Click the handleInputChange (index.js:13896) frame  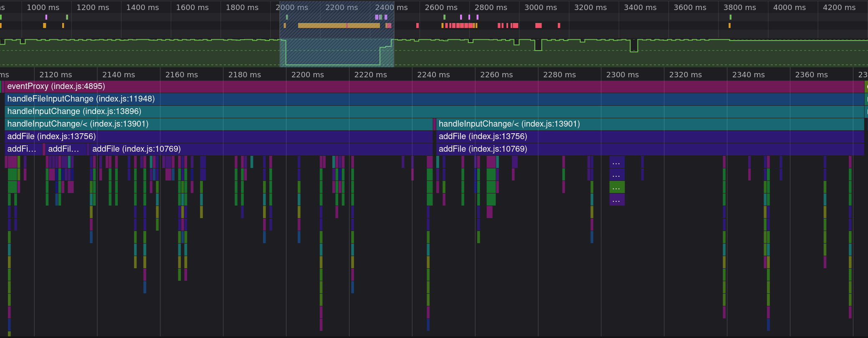(434, 112)
